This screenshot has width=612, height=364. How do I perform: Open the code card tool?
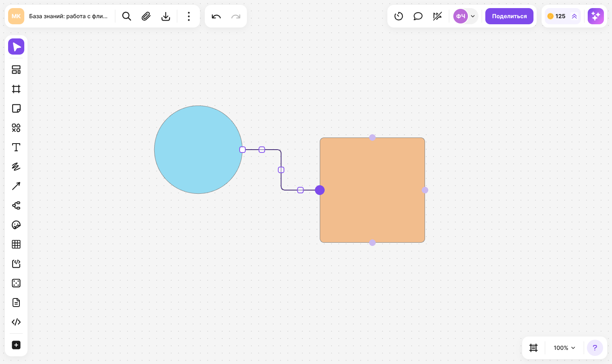click(x=16, y=264)
